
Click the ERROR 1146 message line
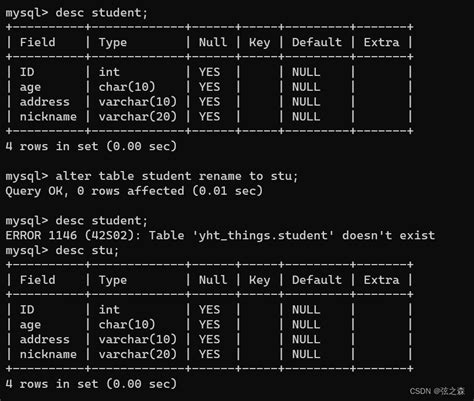point(220,235)
